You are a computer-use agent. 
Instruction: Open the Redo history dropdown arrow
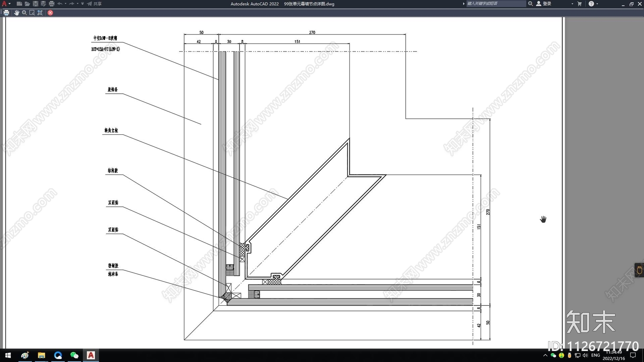[78, 4]
